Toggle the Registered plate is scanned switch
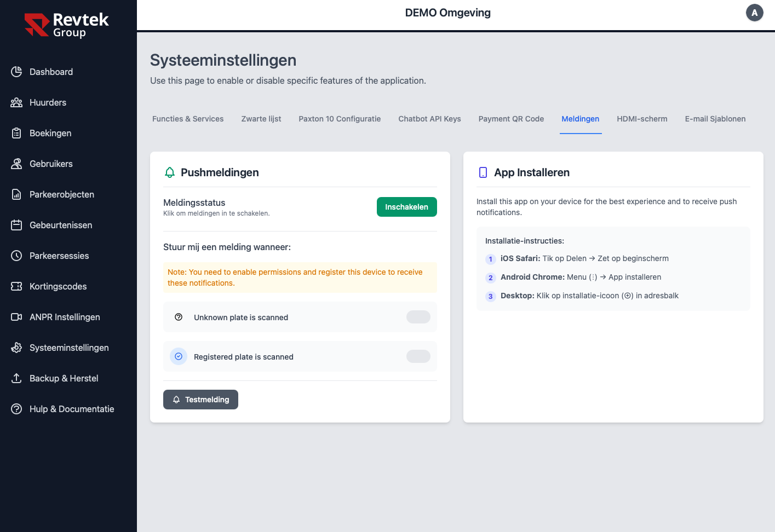This screenshot has width=775, height=532. point(418,356)
